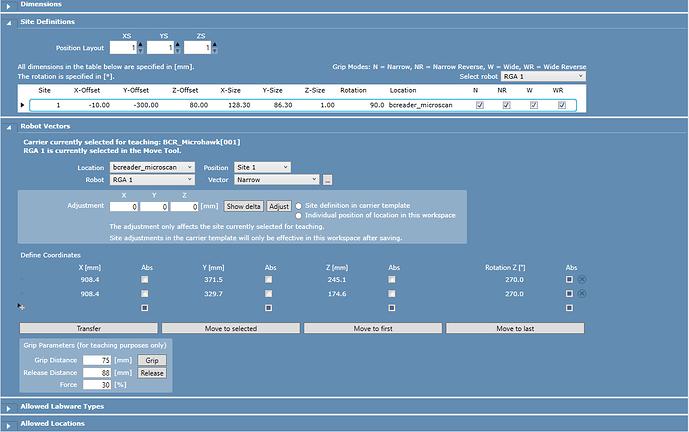Click the Grip button
This screenshot has height=432, width=689.
[x=152, y=360]
